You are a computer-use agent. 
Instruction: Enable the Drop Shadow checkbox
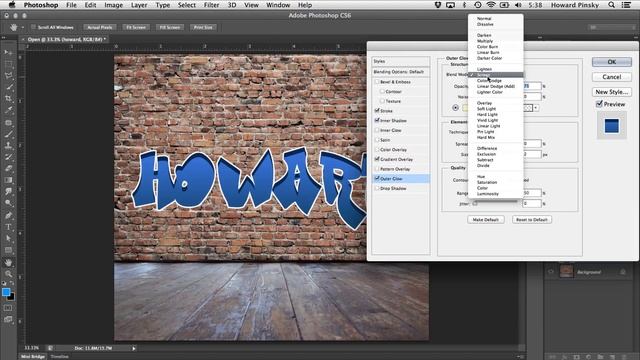[x=377, y=188]
